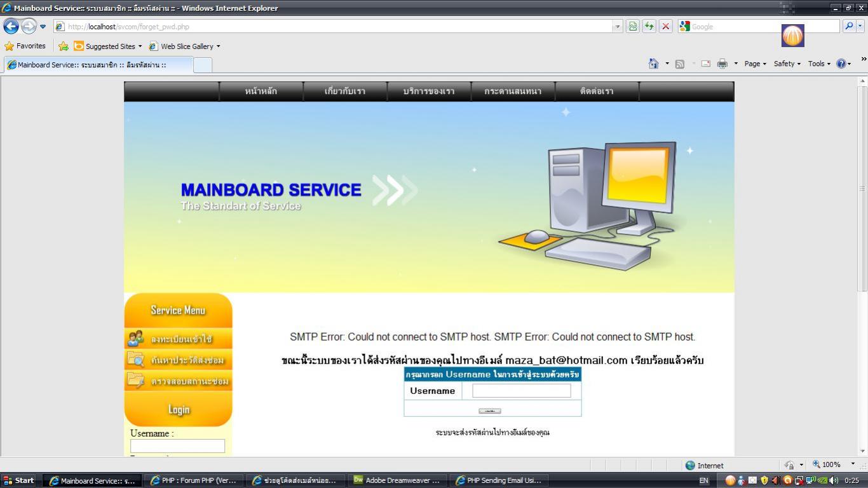Open เกี่ยวกับเรา navigation item
This screenshot has width=868, height=488.
click(x=345, y=91)
